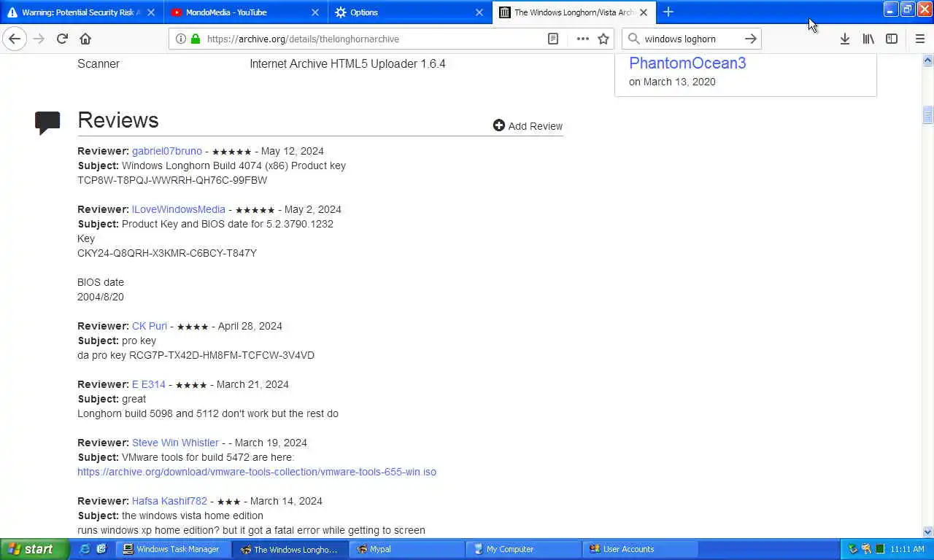Click the Forward navigation arrow
The height and width of the screenshot is (560, 934).
(x=39, y=39)
